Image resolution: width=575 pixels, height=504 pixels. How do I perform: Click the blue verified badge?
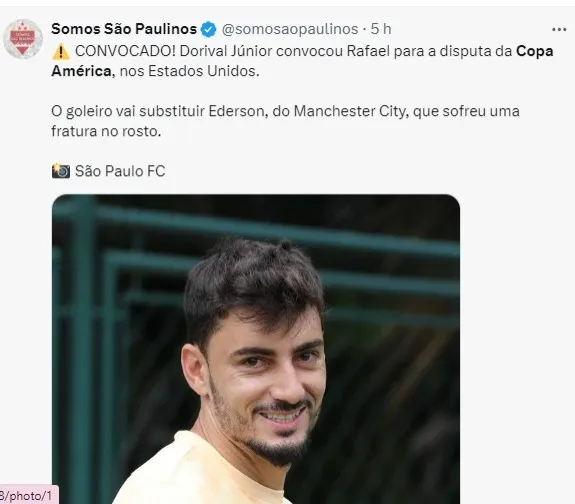[209, 29]
